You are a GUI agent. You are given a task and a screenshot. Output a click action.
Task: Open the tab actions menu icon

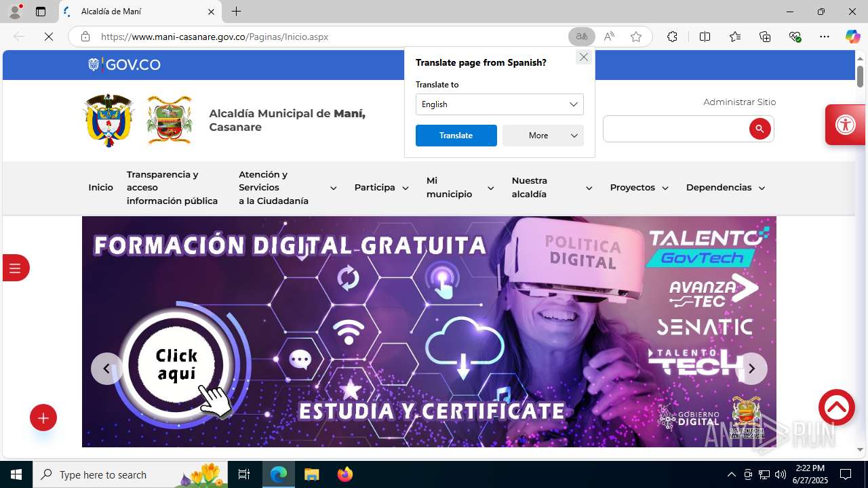click(41, 12)
